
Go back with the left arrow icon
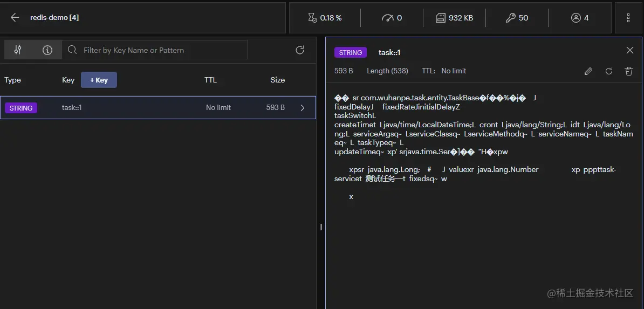point(15,18)
